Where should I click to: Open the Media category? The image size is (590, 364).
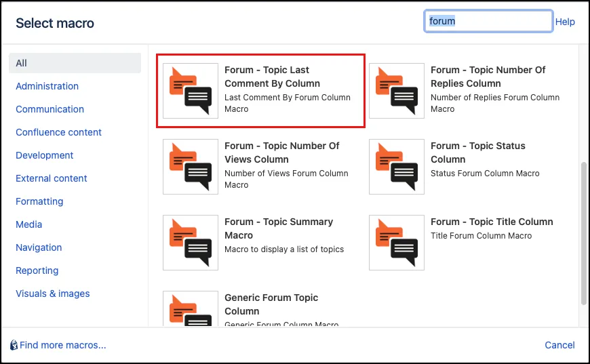(x=29, y=224)
